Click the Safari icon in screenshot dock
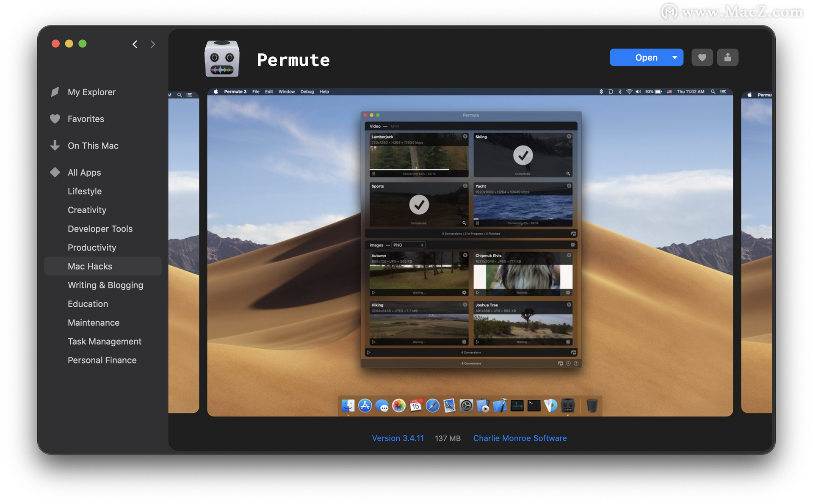The image size is (813, 504). click(x=433, y=405)
